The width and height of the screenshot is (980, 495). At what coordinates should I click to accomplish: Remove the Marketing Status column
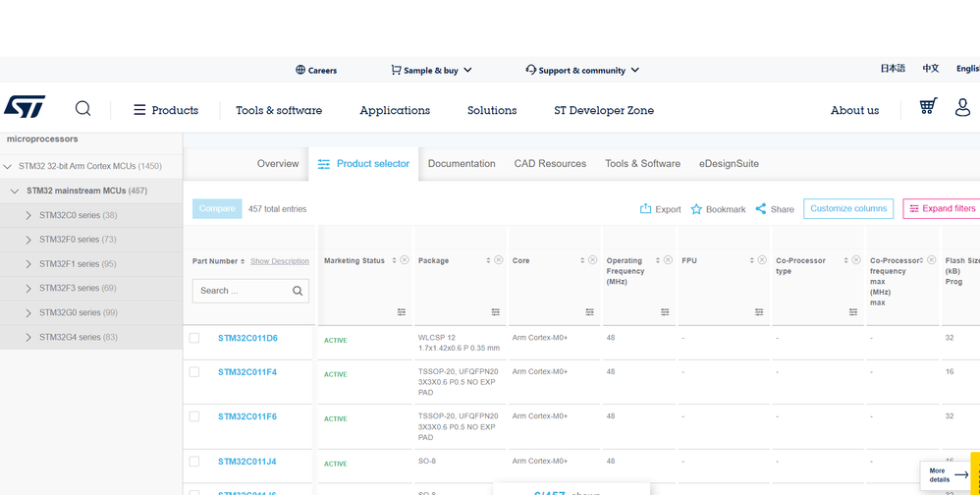click(x=405, y=260)
